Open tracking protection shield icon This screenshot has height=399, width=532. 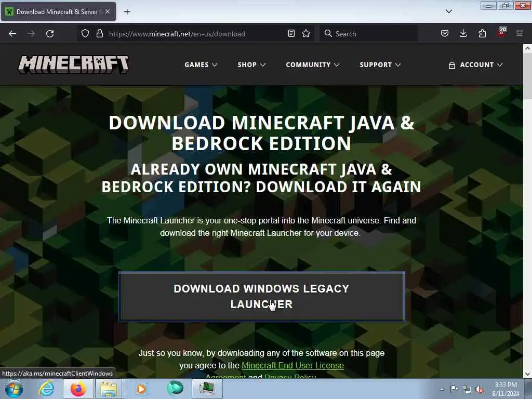pyautogui.click(x=85, y=34)
